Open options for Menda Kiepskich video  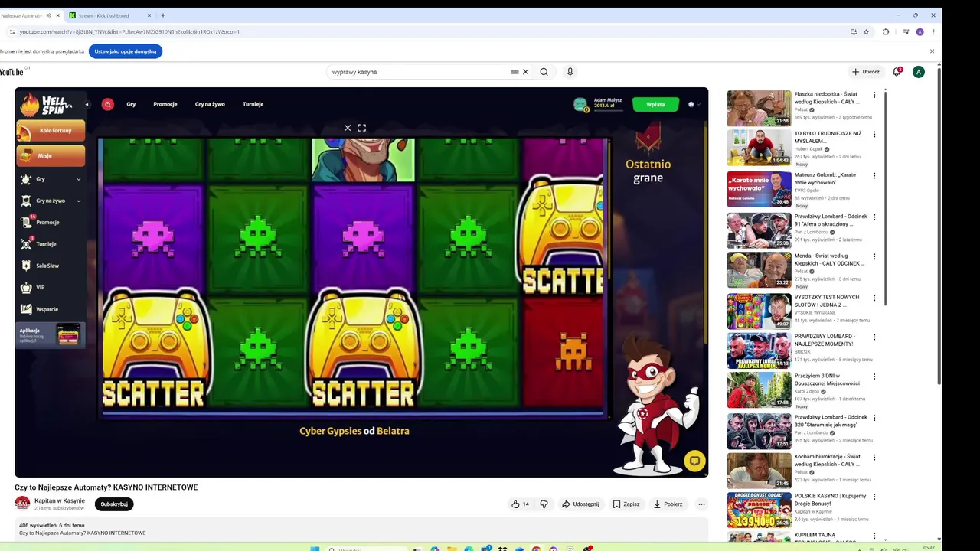[x=874, y=257]
